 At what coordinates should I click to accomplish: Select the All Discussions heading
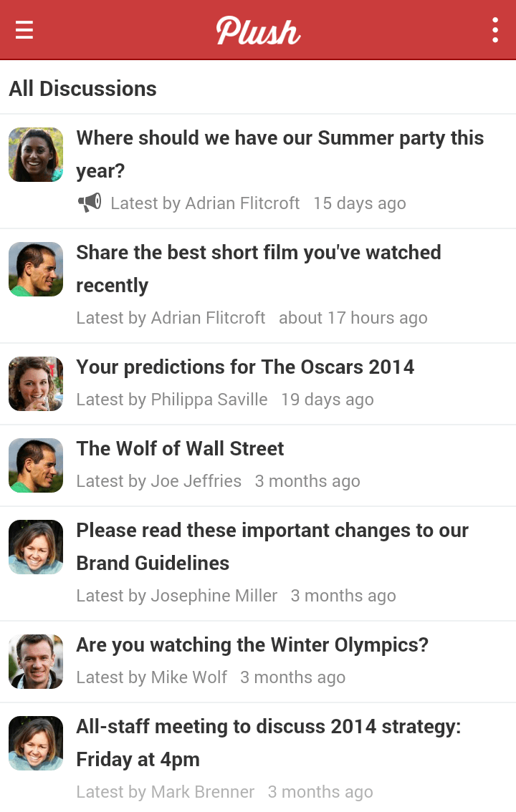click(x=82, y=89)
